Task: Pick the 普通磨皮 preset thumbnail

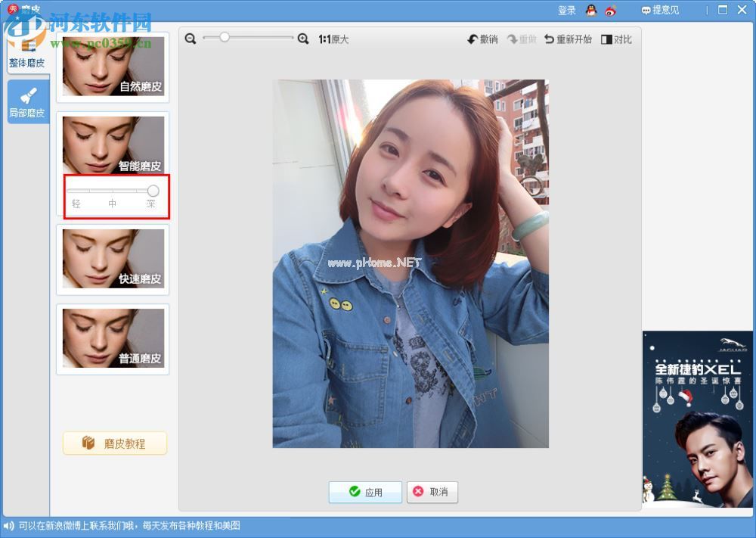Action: (x=113, y=339)
